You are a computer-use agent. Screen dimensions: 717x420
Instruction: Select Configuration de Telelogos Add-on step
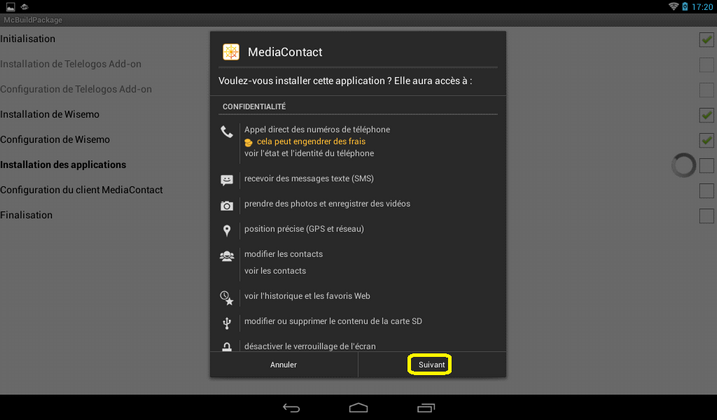point(76,89)
